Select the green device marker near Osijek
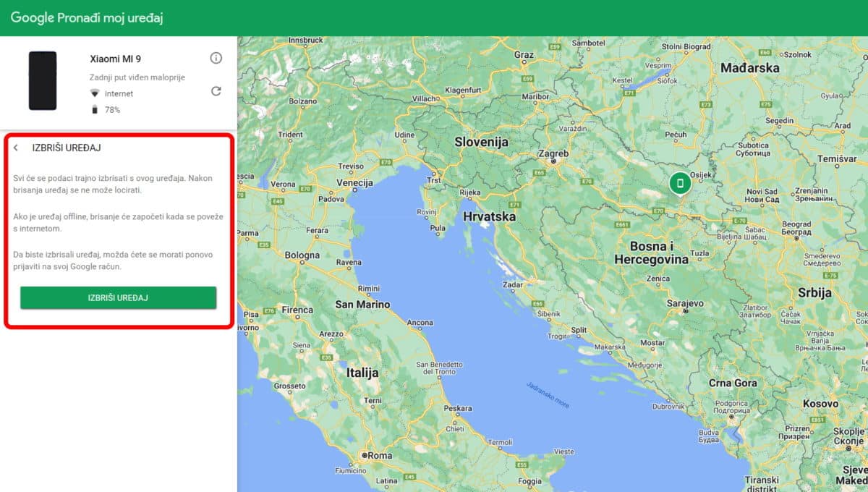Viewport: 868px width, 492px height. coord(681,184)
